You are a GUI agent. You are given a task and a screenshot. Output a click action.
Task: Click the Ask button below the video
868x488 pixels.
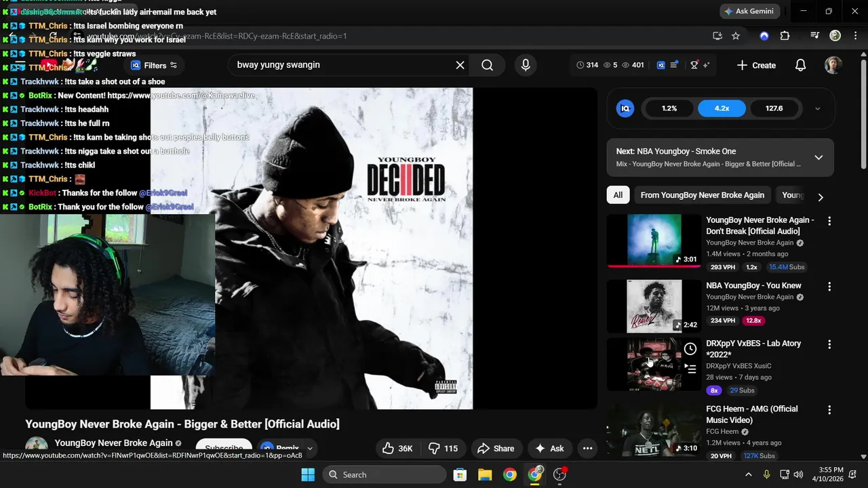tap(549, 448)
